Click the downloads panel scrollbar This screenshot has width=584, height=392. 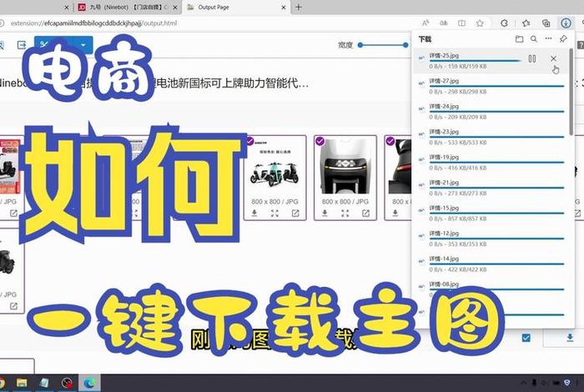(571, 92)
